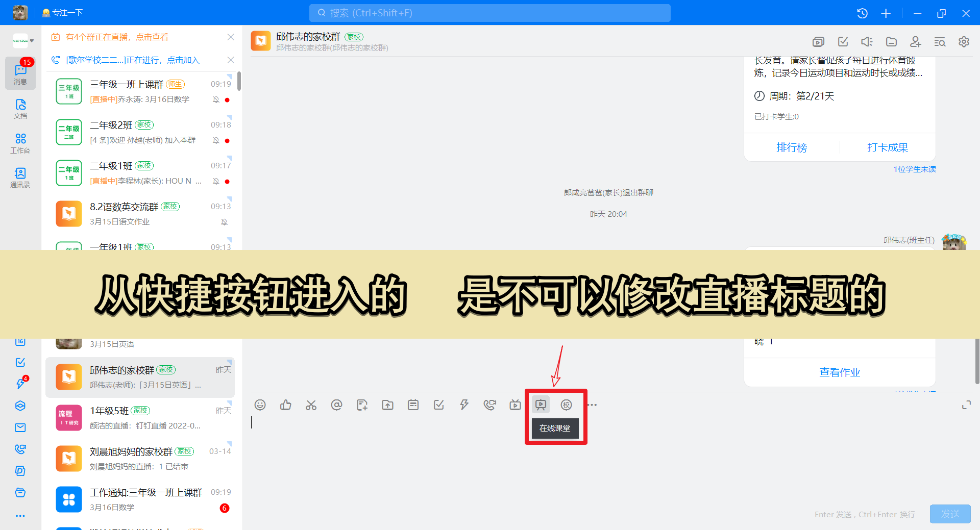Open the 刘晨旭妈妈的家校群 chat
The image size is (980, 530).
[140, 459]
